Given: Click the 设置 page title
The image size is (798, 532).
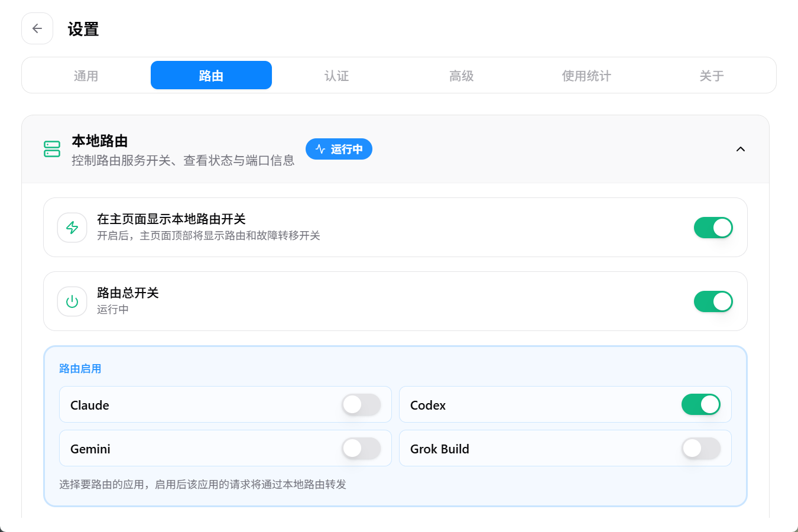Looking at the screenshot, I should coord(83,29).
